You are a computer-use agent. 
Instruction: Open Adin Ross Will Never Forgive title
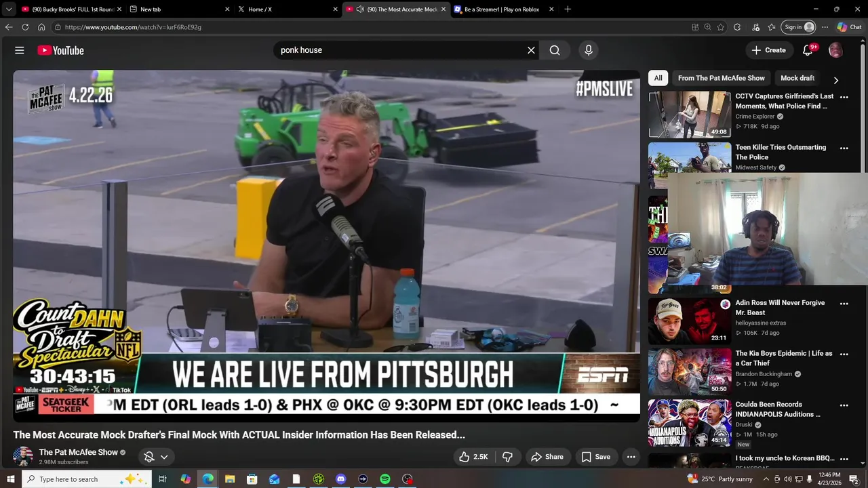pos(780,308)
